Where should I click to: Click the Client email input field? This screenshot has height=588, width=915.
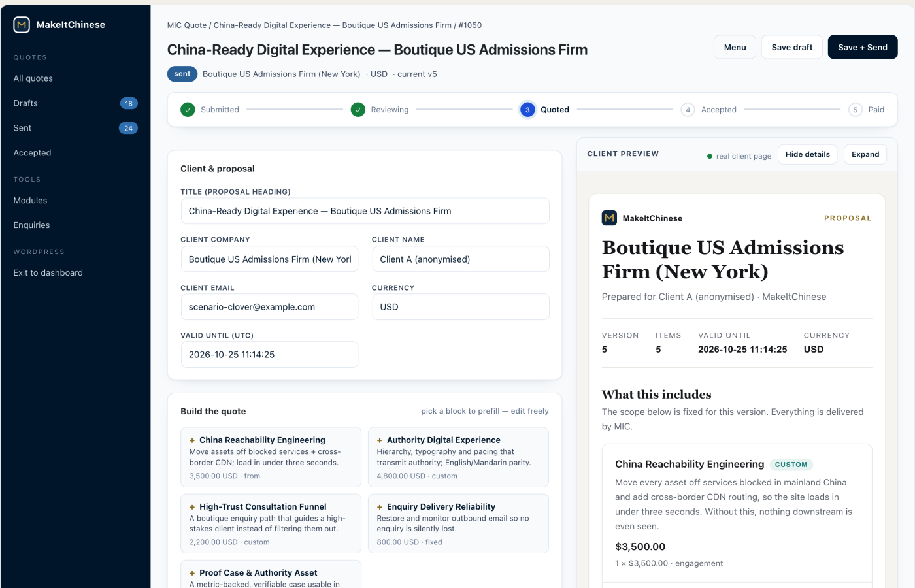click(269, 307)
